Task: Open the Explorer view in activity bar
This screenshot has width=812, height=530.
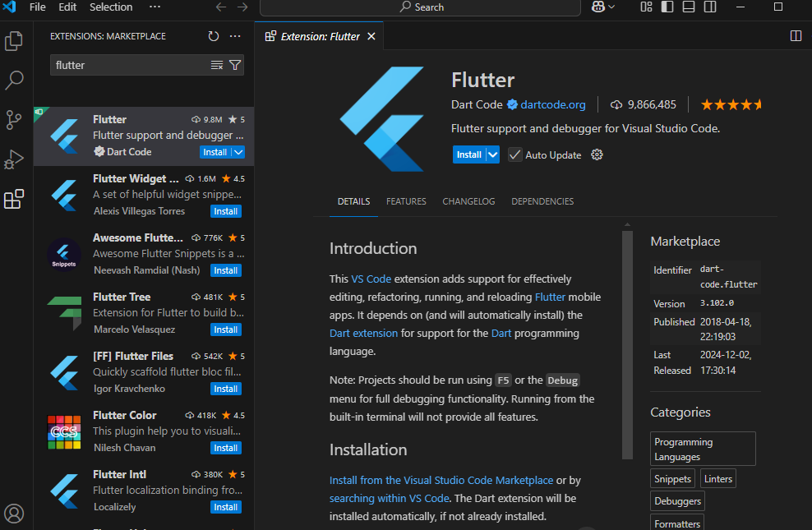Action: tap(14, 41)
